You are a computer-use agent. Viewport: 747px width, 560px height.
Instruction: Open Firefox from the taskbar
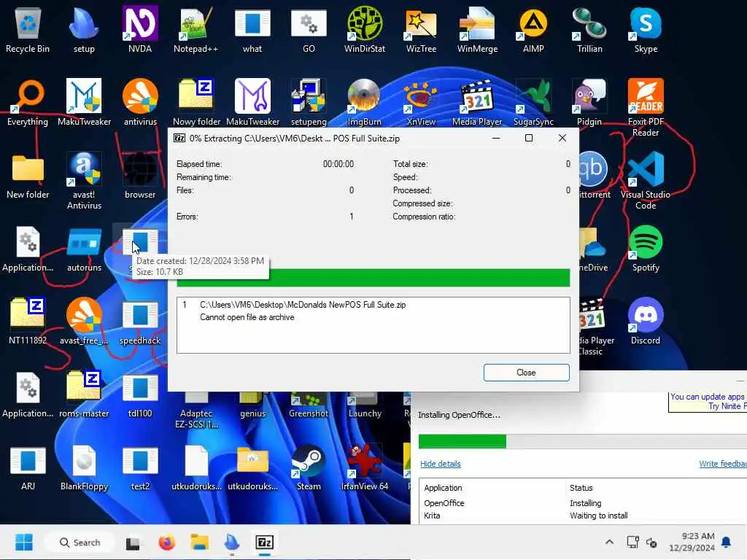point(167,542)
